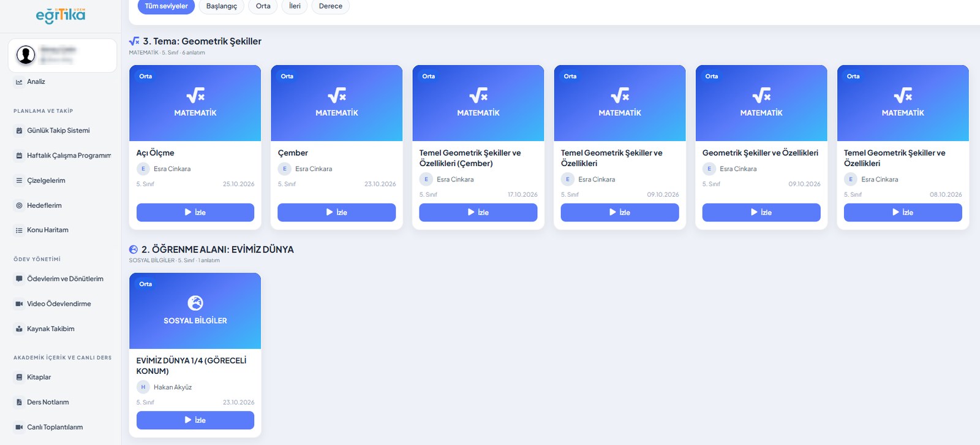Choose the Derece filter chip
980x445 pixels.
(331, 6)
